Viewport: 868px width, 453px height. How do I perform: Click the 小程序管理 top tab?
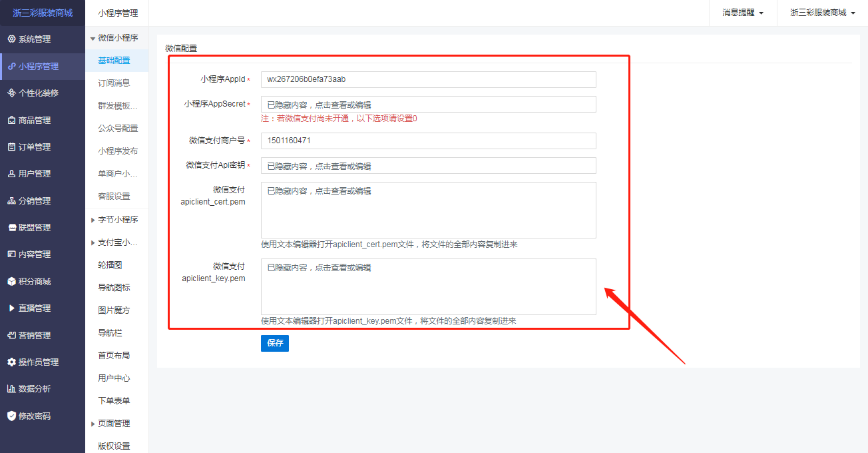tap(117, 13)
